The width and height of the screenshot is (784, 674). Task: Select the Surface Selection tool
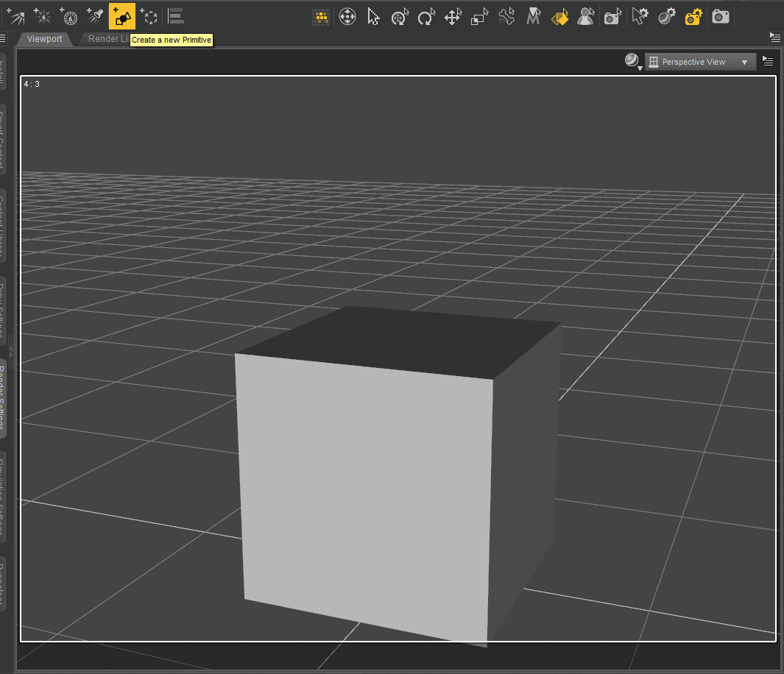tap(560, 15)
